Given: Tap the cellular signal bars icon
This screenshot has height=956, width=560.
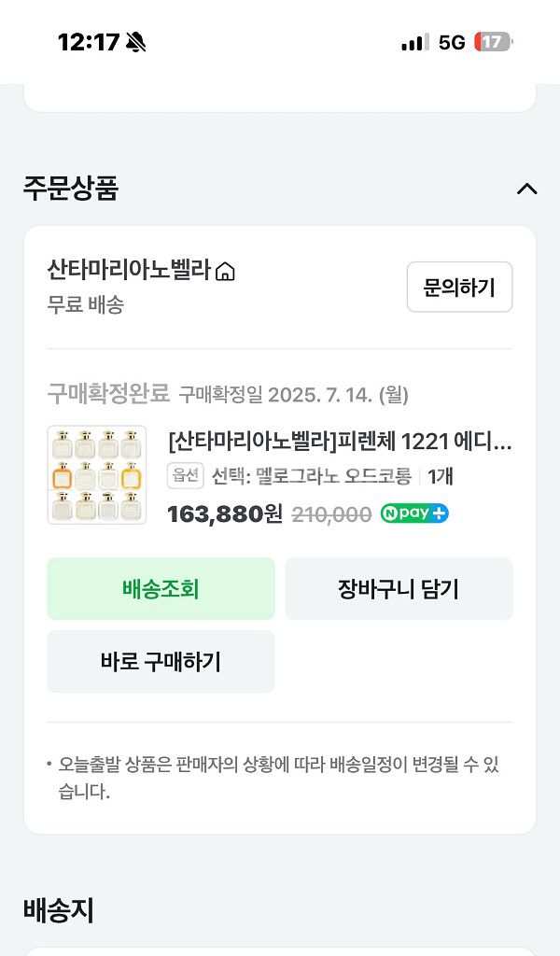Looking at the screenshot, I should [413, 41].
